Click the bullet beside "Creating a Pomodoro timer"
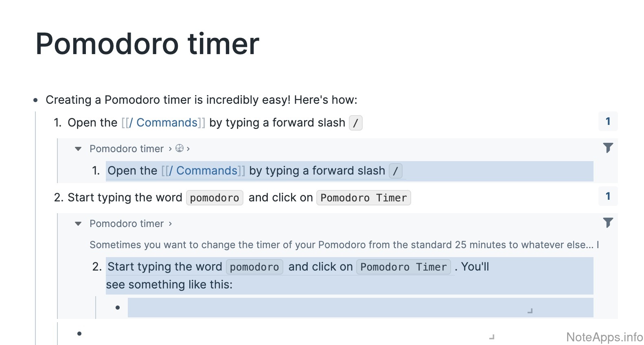Viewport: 644px width, 345px height. pyautogui.click(x=36, y=100)
